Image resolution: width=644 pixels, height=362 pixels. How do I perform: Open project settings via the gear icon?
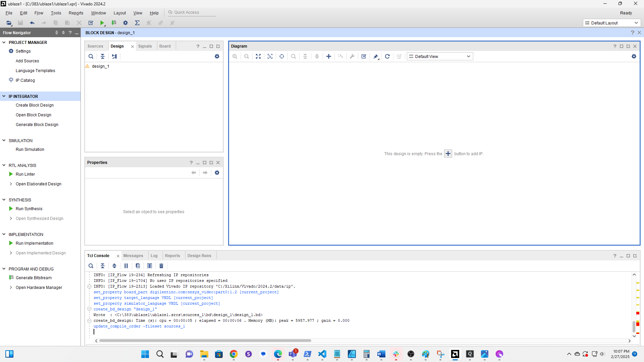pyautogui.click(x=125, y=23)
